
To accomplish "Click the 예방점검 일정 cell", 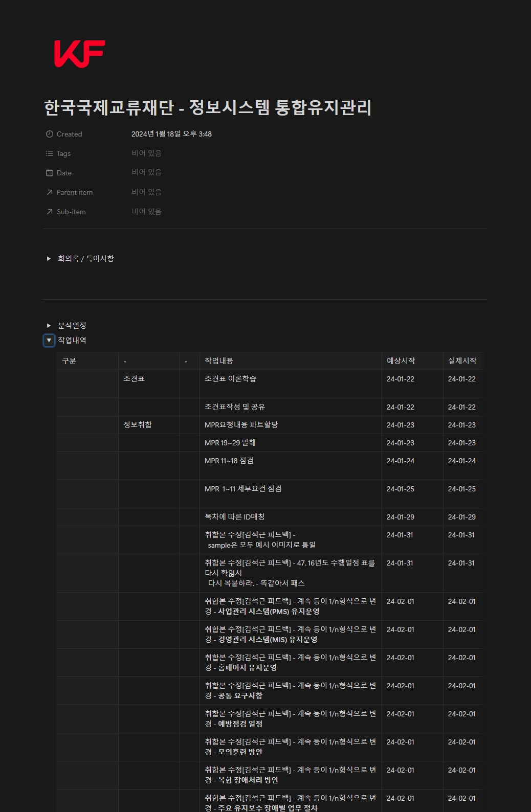I will [291, 719].
